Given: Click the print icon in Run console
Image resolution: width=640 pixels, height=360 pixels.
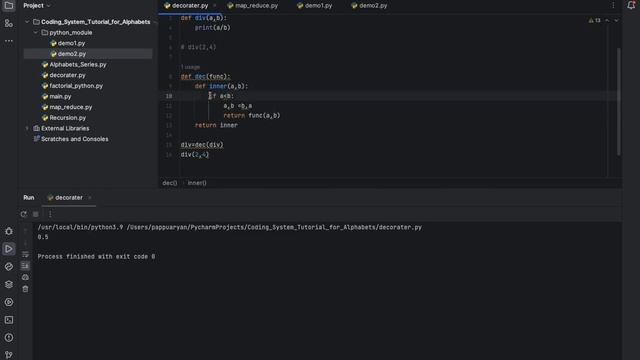Looking at the screenshot, I should pyautogui.click(x=25, y=277).
